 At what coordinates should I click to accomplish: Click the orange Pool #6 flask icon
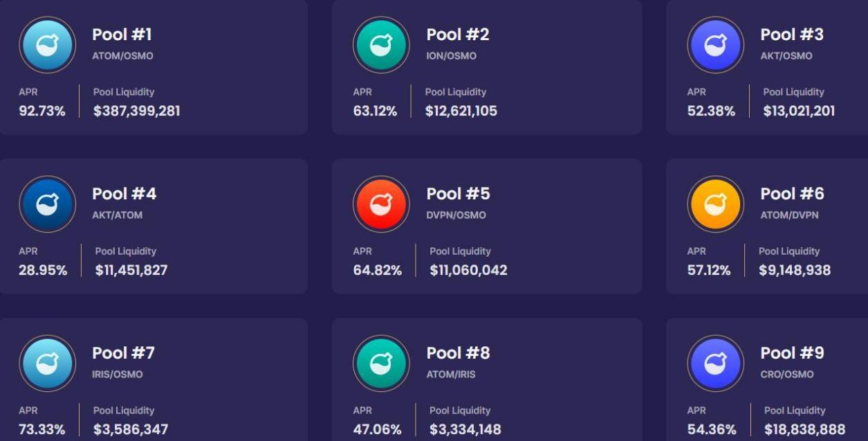pos(715,204)
